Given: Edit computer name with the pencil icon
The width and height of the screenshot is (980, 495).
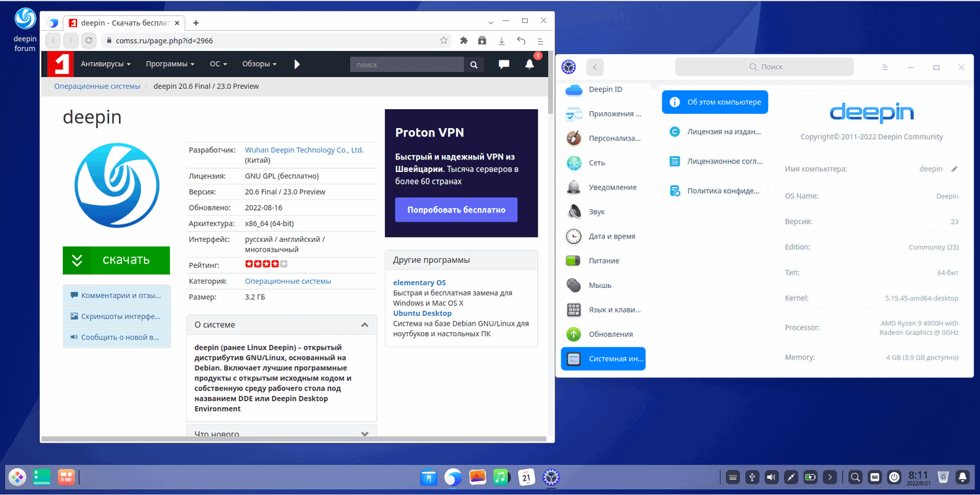Looking at the screenshot, I should 955,169.
